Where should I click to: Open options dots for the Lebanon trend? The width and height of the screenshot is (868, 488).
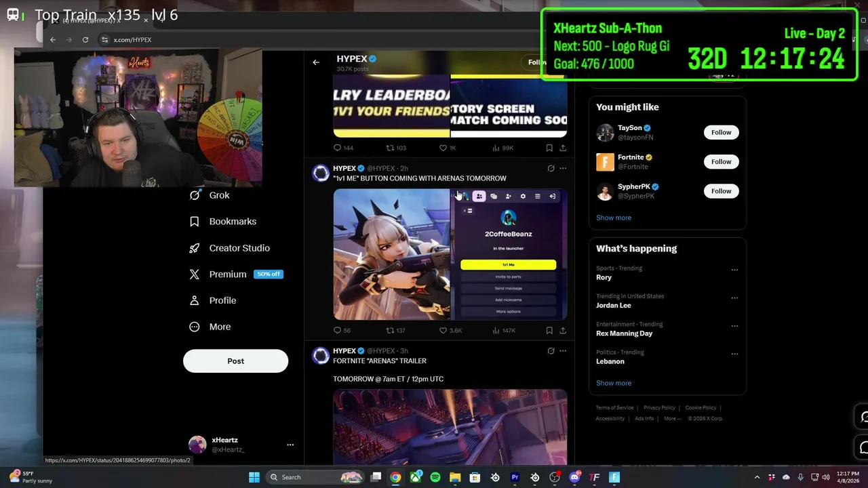point(734,354)
